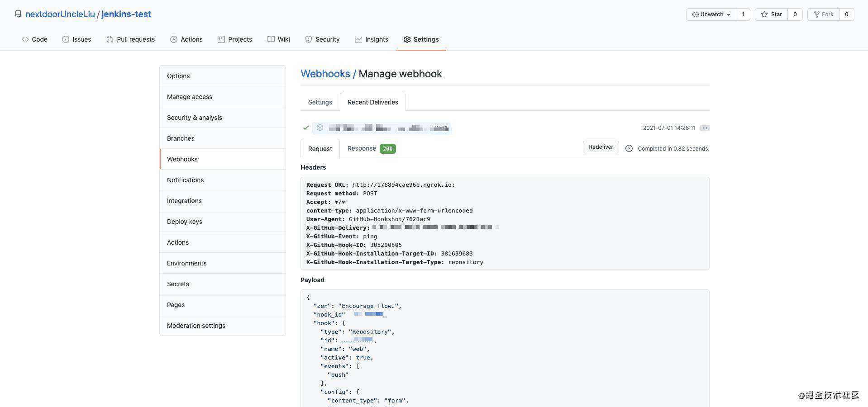
Task: Show the Request tab of delivery
Action: click(320, 149)
